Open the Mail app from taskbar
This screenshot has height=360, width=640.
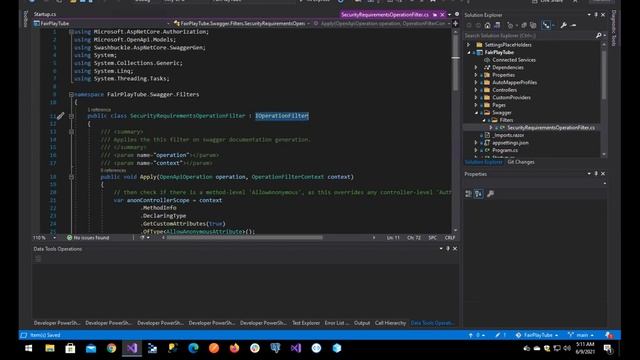[91, 348]
